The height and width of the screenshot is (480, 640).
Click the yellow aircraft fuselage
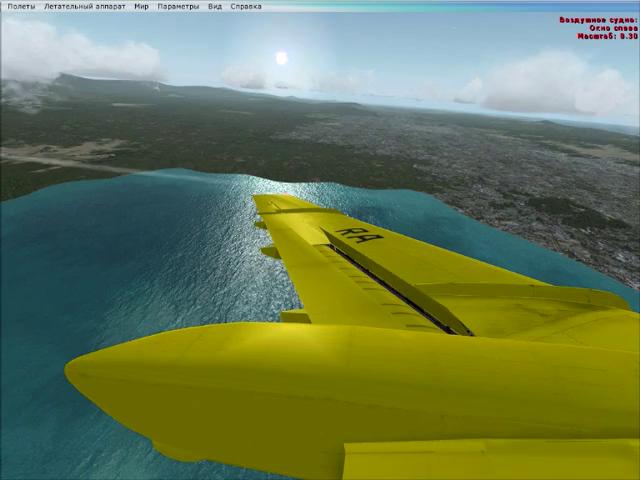point(300,390)
